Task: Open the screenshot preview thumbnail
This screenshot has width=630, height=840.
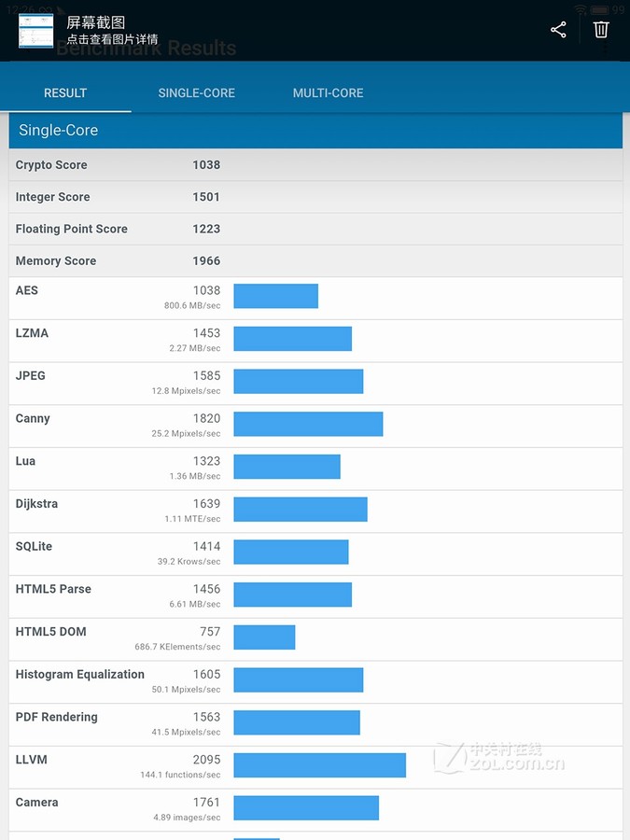Action: point(35,31)
